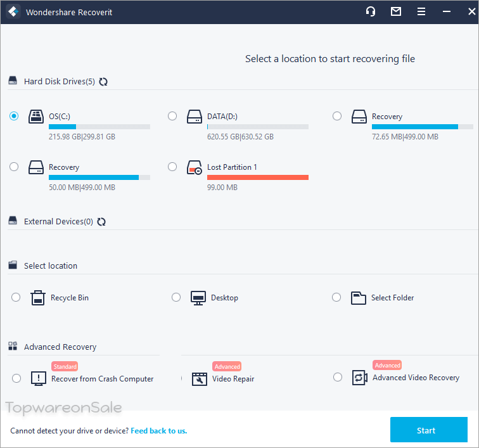Click the DATA(D:) drive icon
This screenshot has width=479, height=448.
[195, 117]
